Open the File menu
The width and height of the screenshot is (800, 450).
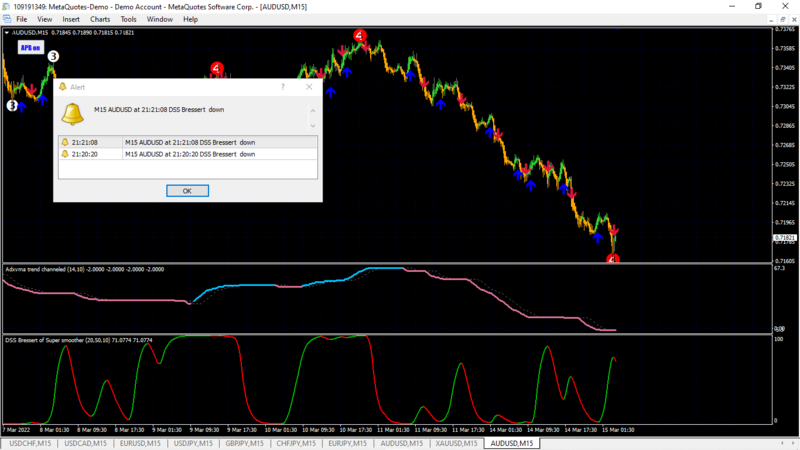coord(21,19)
